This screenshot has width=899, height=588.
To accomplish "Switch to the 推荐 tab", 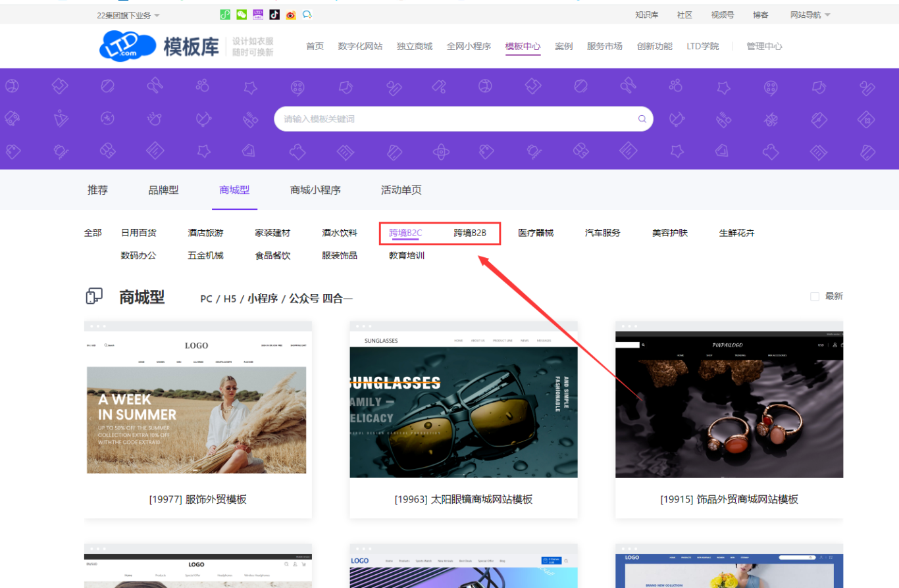I will (97, 190).
